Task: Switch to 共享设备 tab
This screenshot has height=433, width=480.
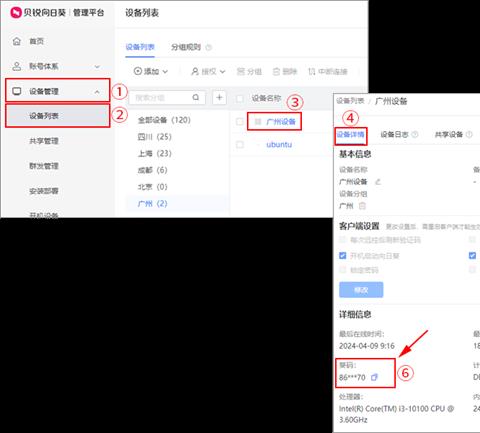Action: tap(449, 134)
